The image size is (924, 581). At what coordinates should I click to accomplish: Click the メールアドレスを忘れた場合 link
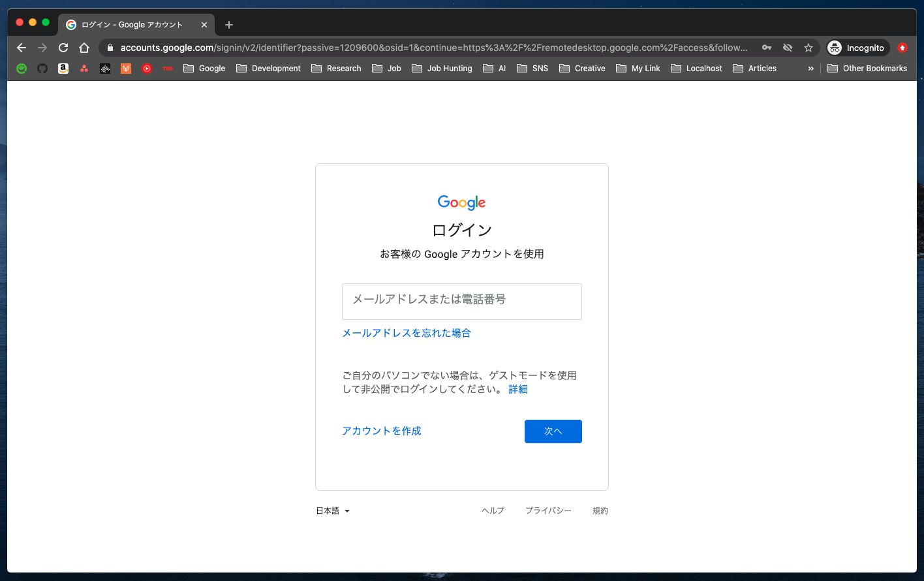[x=407, y=333]
